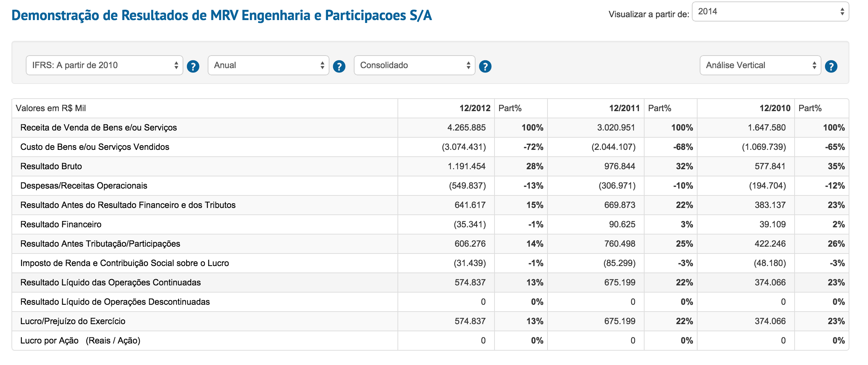Click the 12/2012 column header
Screen dimensions: 868x365
click(475, 108)
